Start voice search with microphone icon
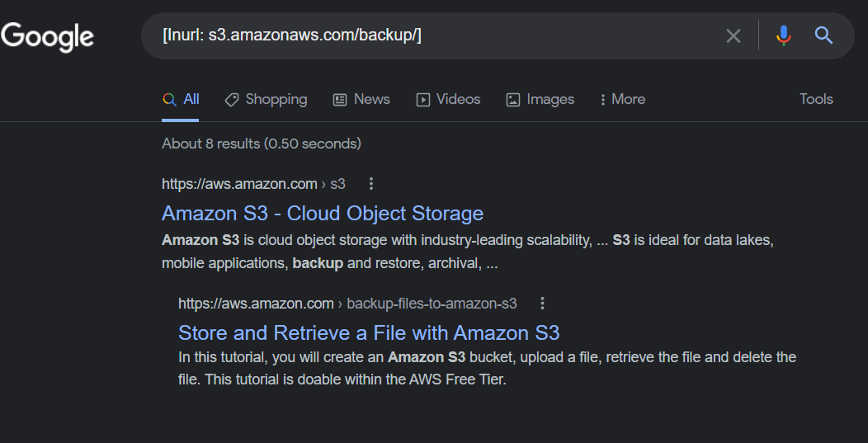The height and width of the screenshot is (443, 868). coord(783,36)
